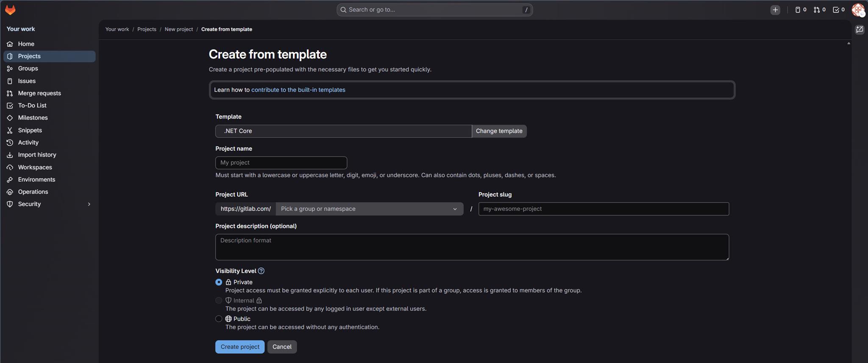Click the Create project button
This screenshot has height=363, width=868.
pos(240,347)
